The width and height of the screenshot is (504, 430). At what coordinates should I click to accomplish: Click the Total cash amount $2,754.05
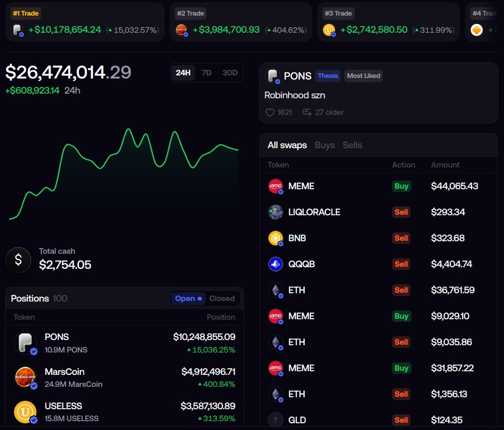65,265
